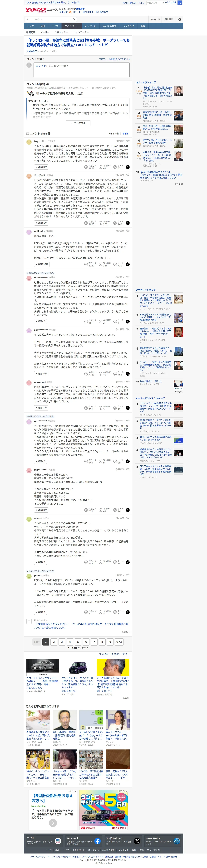
Task: Click うーん on toy******** comment
Action: click(118, 167)
